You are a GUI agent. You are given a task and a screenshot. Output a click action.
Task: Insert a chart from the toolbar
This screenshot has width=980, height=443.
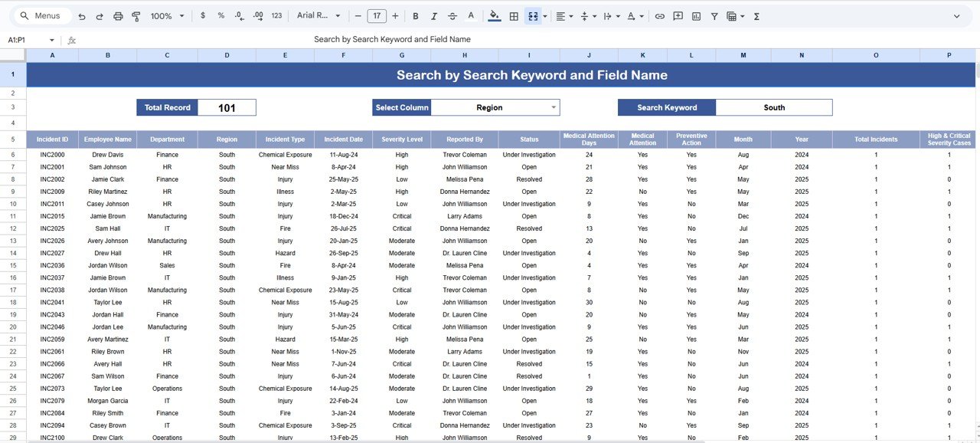click(695, 15)
